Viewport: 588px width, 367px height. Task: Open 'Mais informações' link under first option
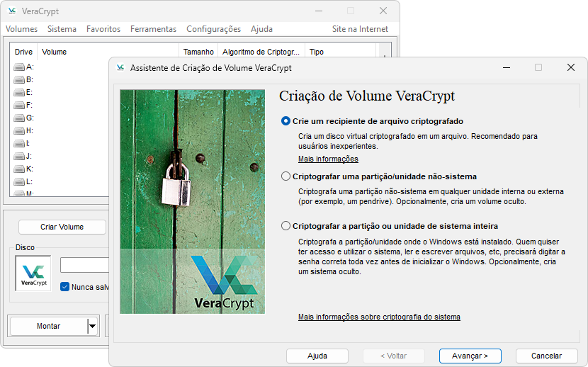328,159
